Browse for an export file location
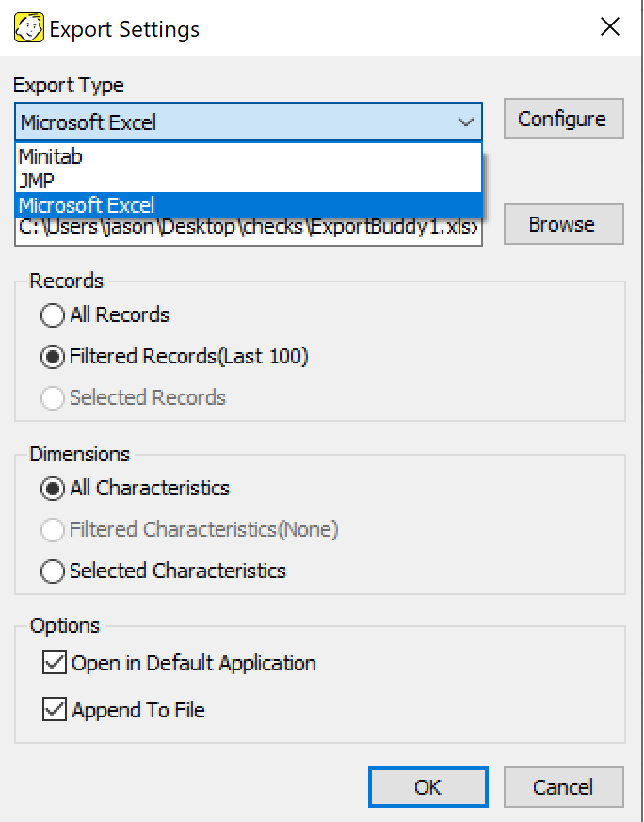The width and height of the screenshot is (644, 822). [563, 224]
